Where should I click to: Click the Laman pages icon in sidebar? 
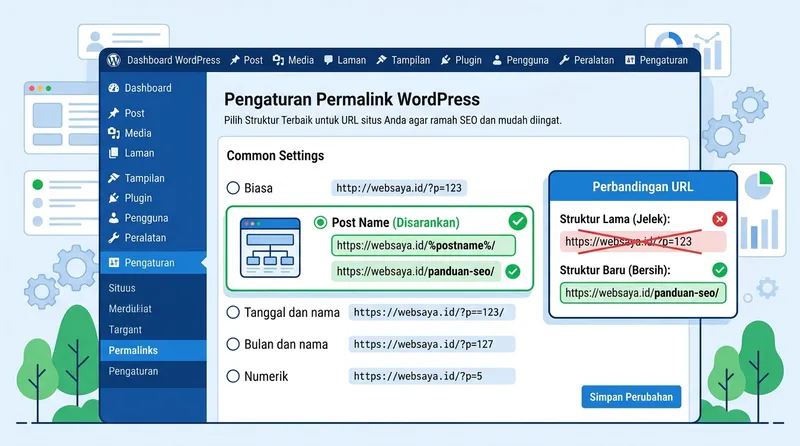[x=114, y=153]
